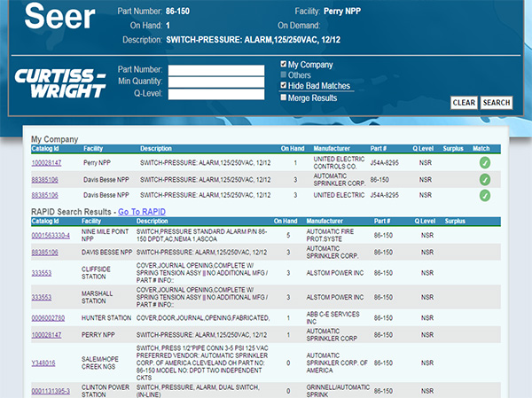Enable the Others checkbox
The height and width of the screenshot is (398, 532).
click(x=284, y=74)
